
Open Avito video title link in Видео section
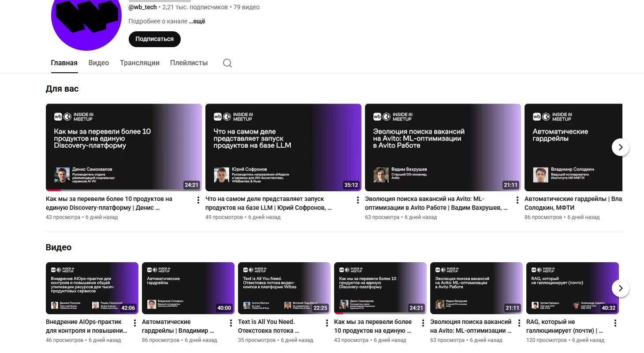[471, 326]
